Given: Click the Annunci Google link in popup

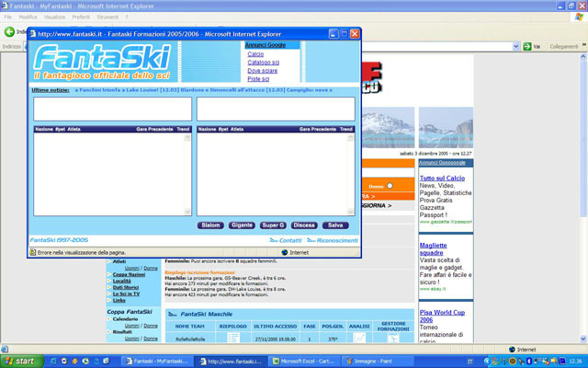Looking at the screenshot, I should coord(266,45).
